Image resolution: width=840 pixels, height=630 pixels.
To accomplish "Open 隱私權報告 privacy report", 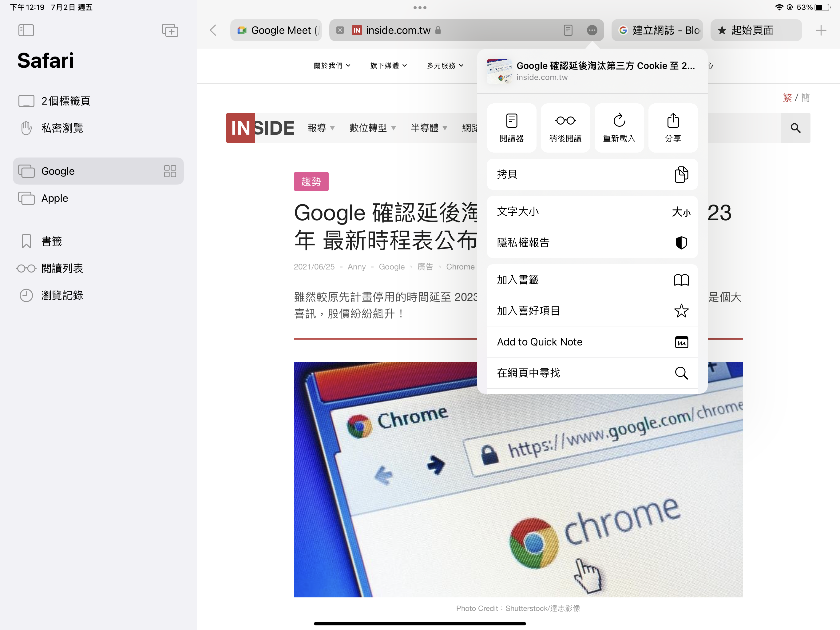I will [592, 242].
